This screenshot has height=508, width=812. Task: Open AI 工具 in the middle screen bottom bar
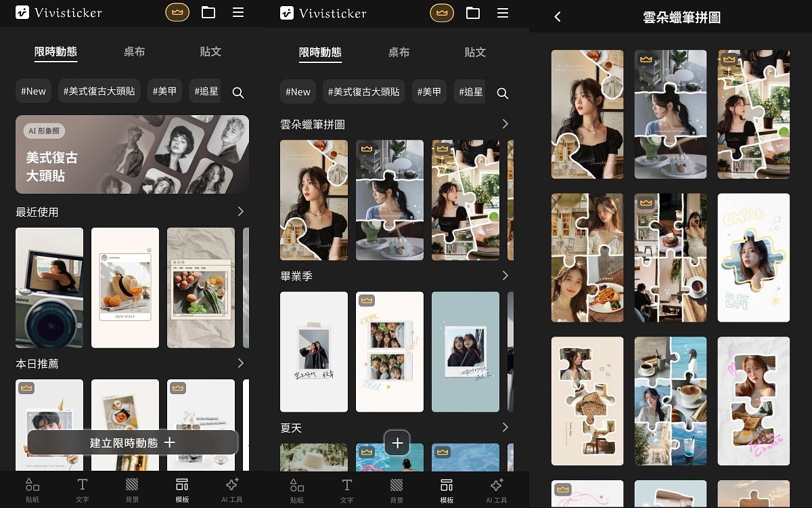pos(496,490)
